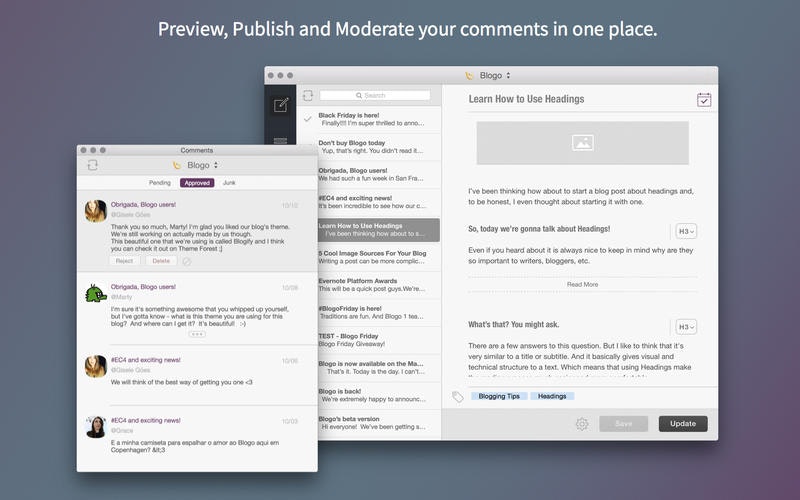Open the Blogo blog selector in main window
This screenshot has height=500, width=800.
(494, 76)
